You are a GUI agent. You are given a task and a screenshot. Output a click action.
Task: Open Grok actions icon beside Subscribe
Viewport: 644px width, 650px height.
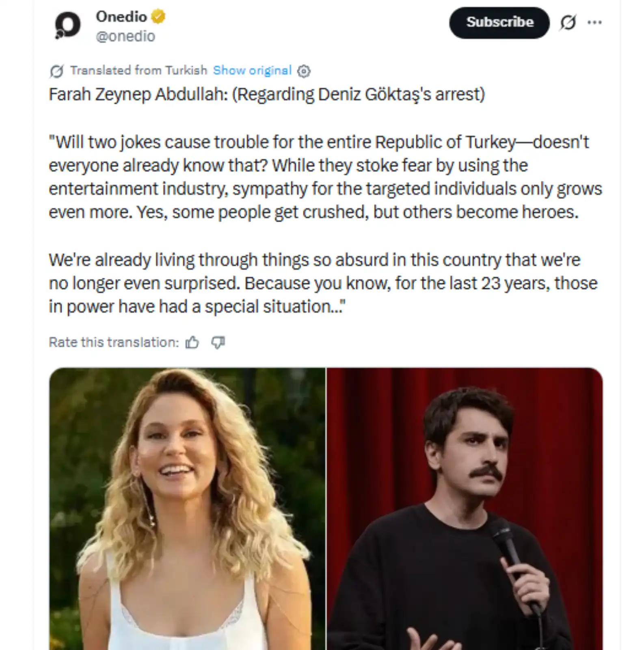pyautogui.click(x=568, y=22)
